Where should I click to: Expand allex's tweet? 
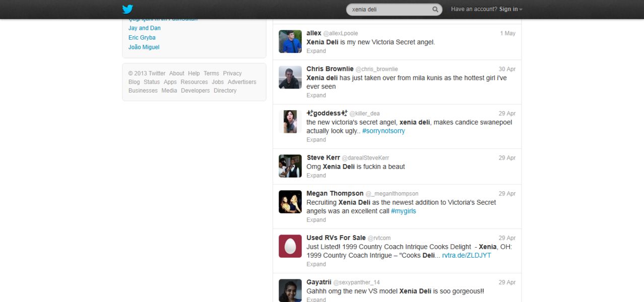(x=316, y=51)
